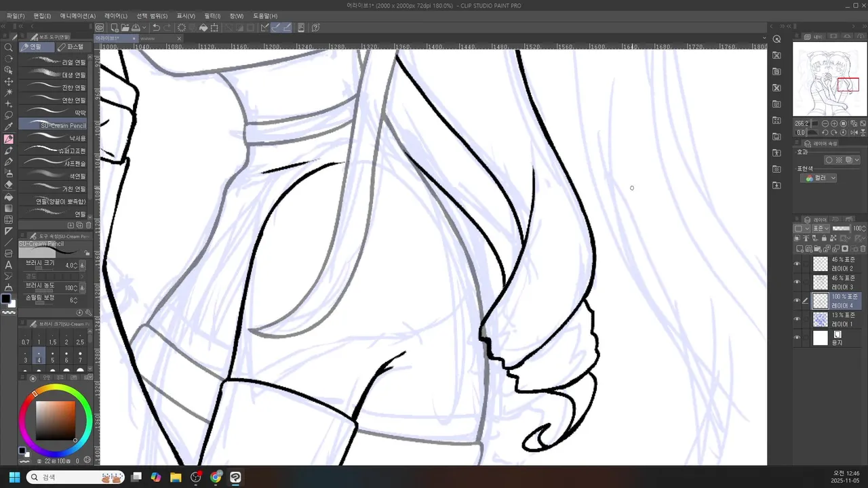Adjust the layer opacity 100 stepper
This screenshot has width=868, height=488.
[865, 229]
